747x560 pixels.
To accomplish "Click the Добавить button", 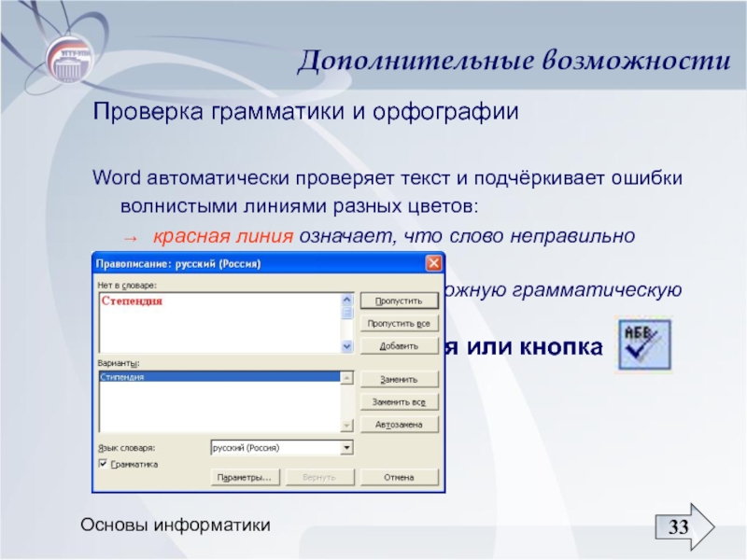I will 399,346.
